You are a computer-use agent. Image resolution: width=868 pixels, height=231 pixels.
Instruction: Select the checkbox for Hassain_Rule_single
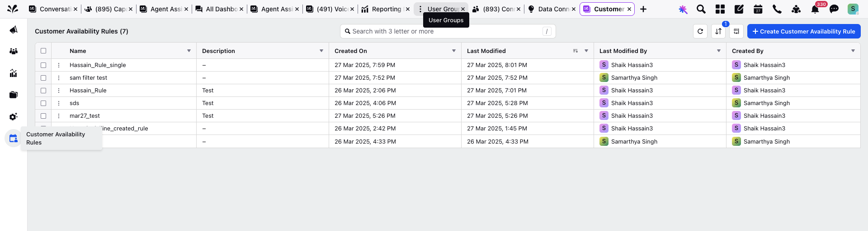pos(43,65)
